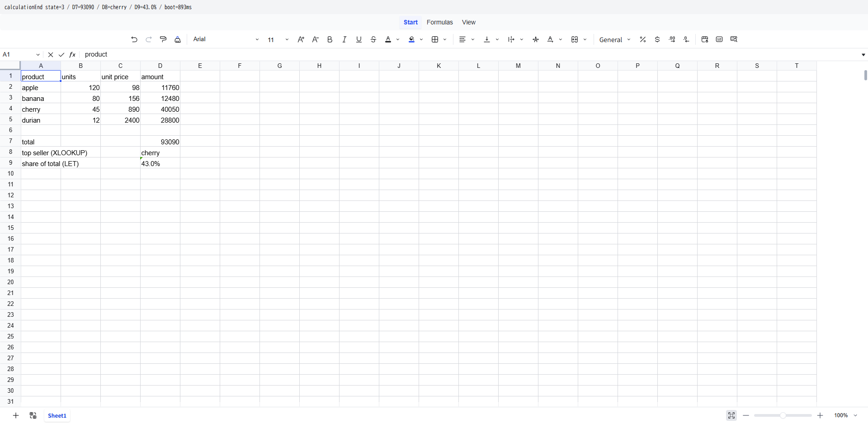Click the vertical align icon
Viewport: 868px width, 424px height.
[487, 39]
